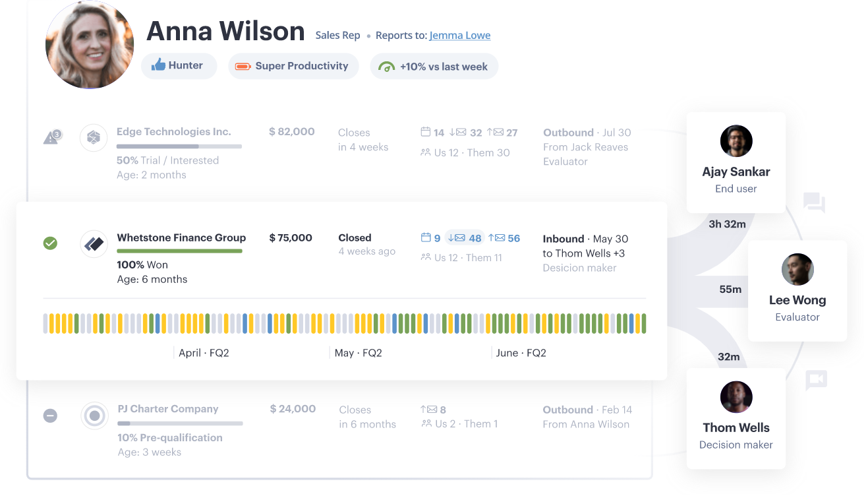The width and height of the screenshot is (868, 498).
Task: Click the chat bubbles icon beside Ajay Sankar
Action: [x=815, y=202]
